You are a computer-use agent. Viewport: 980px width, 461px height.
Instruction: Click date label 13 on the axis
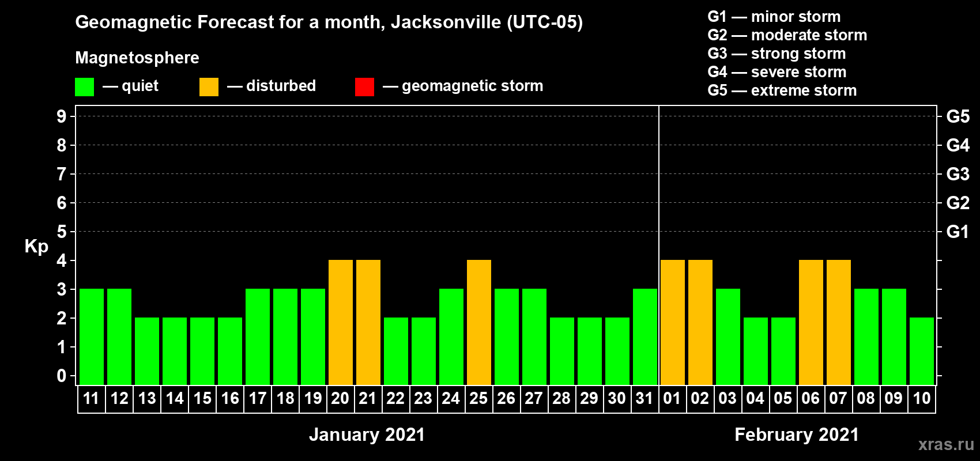147,399
